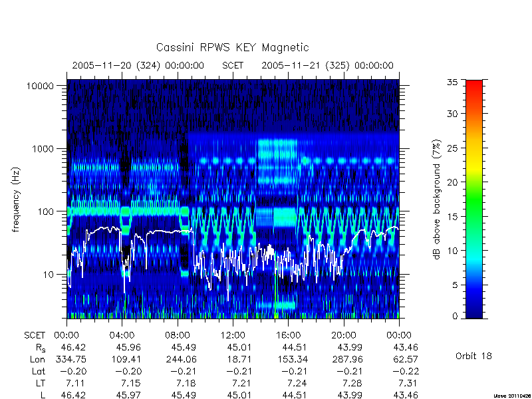Click the 'dB above background (7%)' label
Screen dimensions: 532x399
click(x=437, y=200)
